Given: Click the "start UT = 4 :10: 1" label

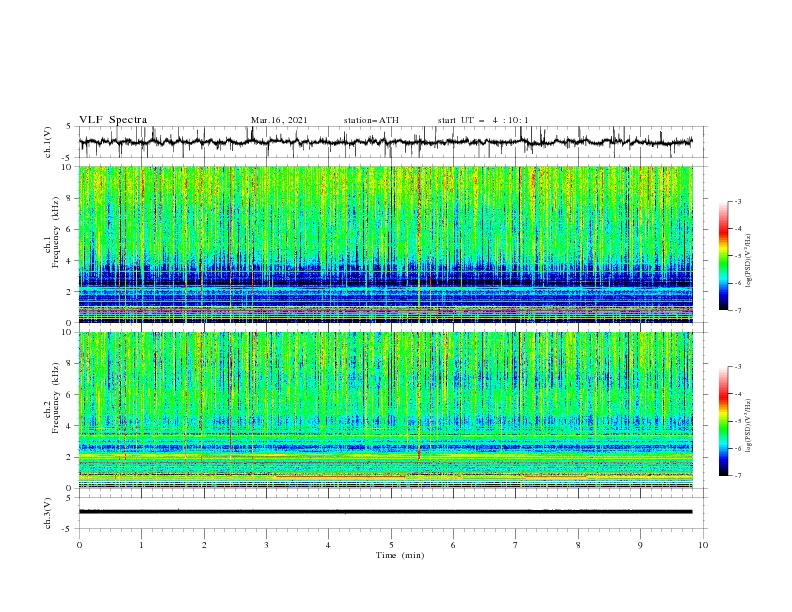Looking at the screenshot, I should point(483,120).
